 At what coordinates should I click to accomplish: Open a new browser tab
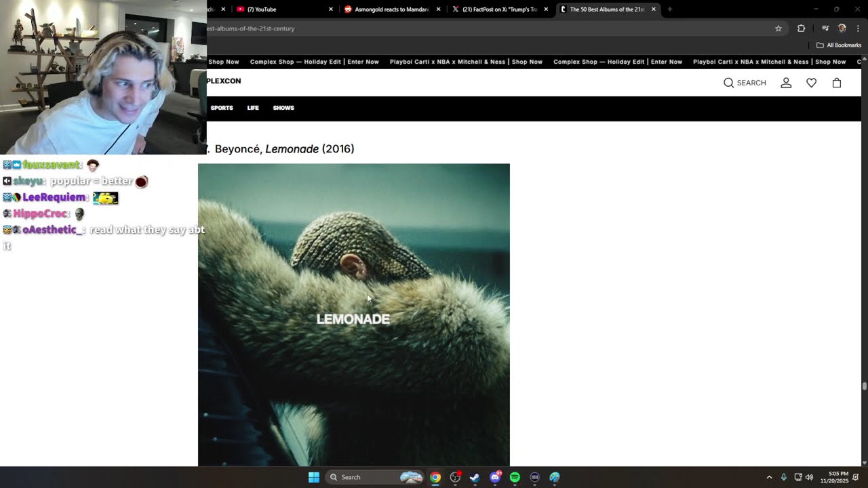pos(670,9)
